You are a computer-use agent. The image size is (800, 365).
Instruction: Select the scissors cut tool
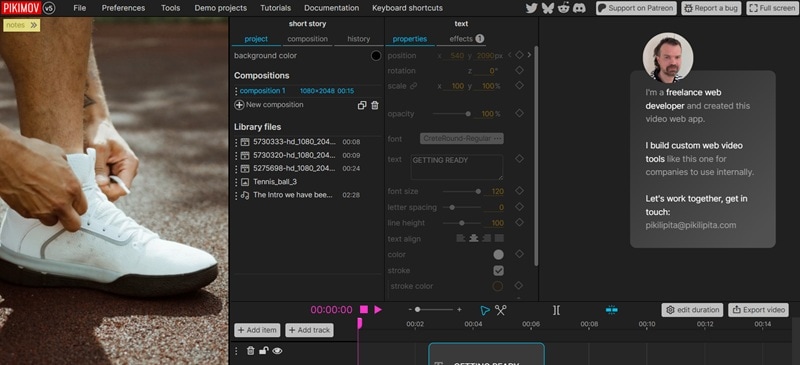click(500, 310)
